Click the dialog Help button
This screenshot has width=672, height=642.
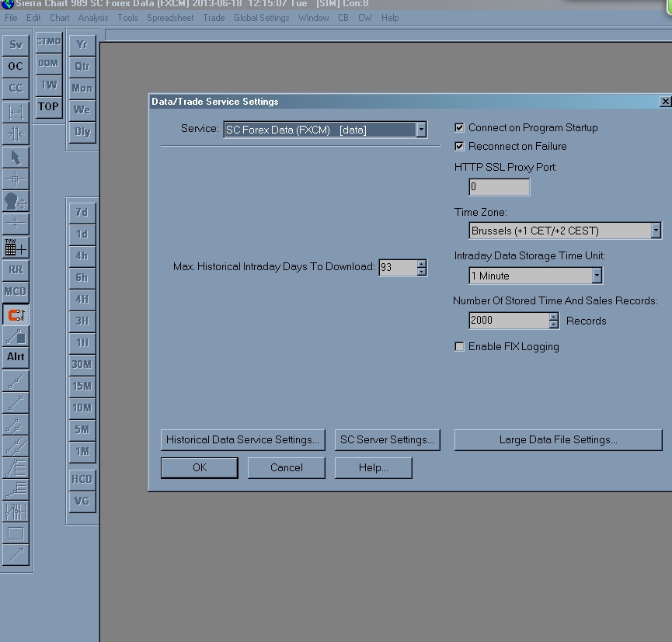pyautogui.click(x=373, y=467)
